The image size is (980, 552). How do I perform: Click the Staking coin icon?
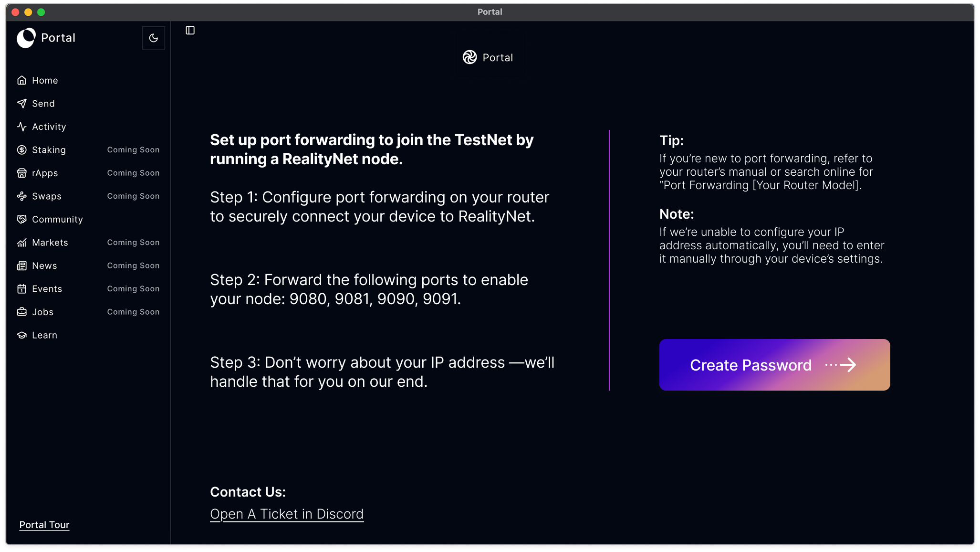22,150
